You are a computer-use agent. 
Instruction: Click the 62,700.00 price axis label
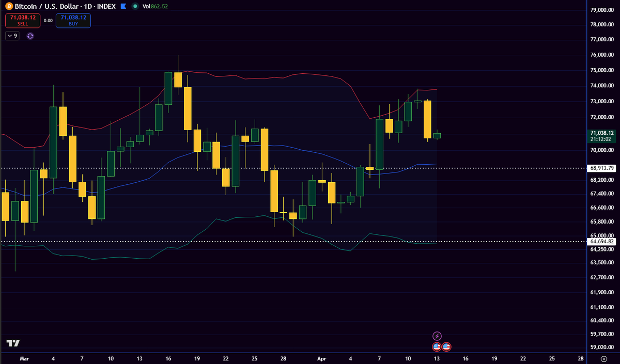tap(602, 277)
